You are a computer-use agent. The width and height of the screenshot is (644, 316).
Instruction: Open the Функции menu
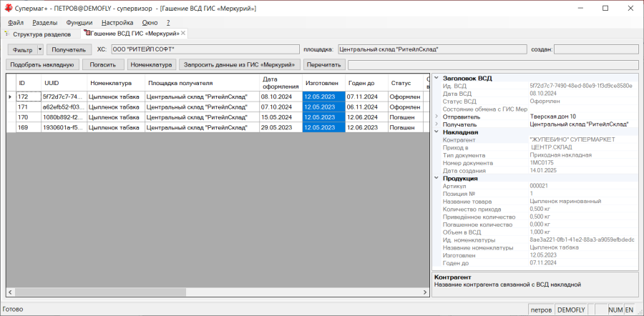[x=79, y=23]
